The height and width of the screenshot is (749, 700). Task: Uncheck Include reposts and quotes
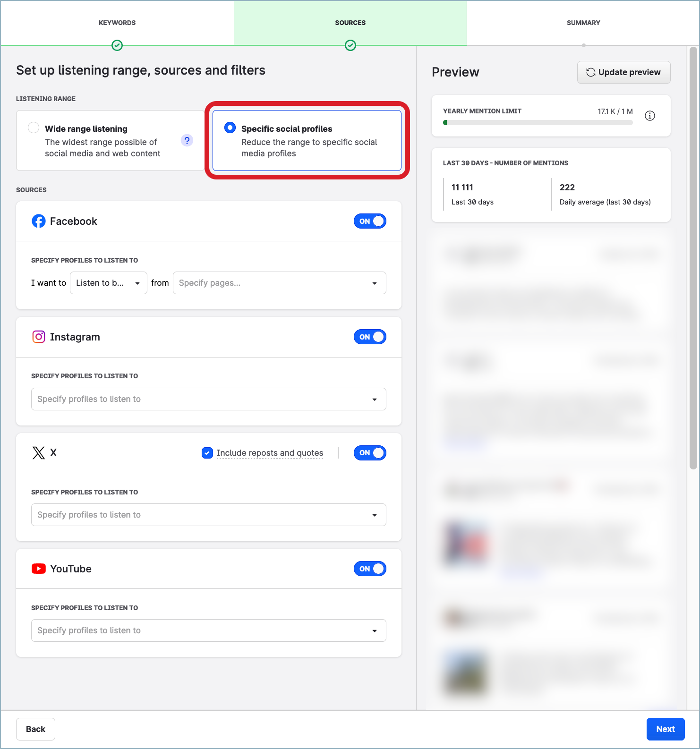tap(207, 453)
